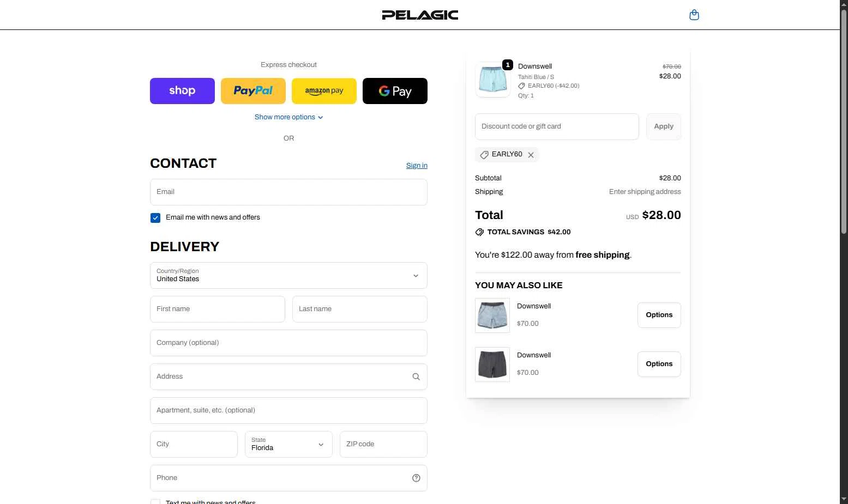848x504 pixels.
Task: Pay with Shop Pay express checkout
Action: point(182,90)
